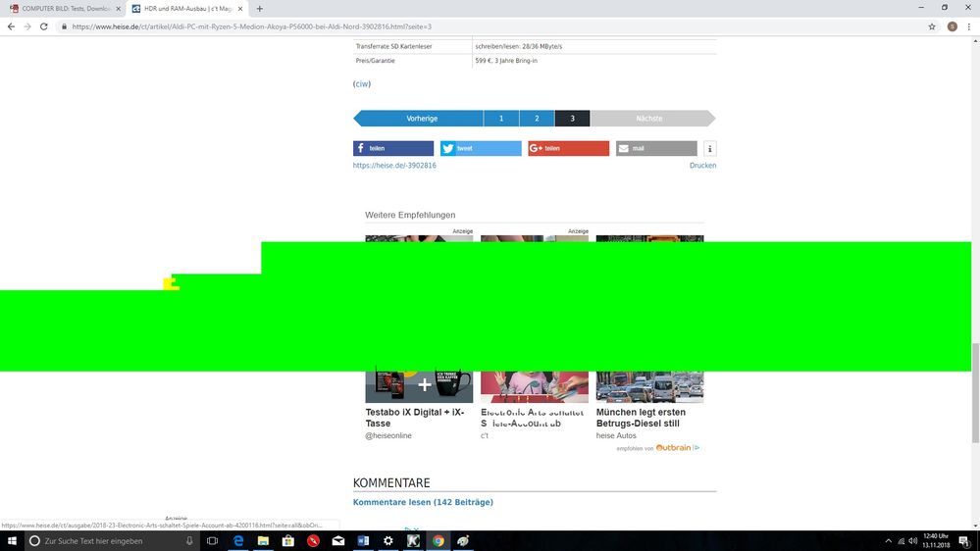
Task: Open a new browser tab
Action: (260, 8)
